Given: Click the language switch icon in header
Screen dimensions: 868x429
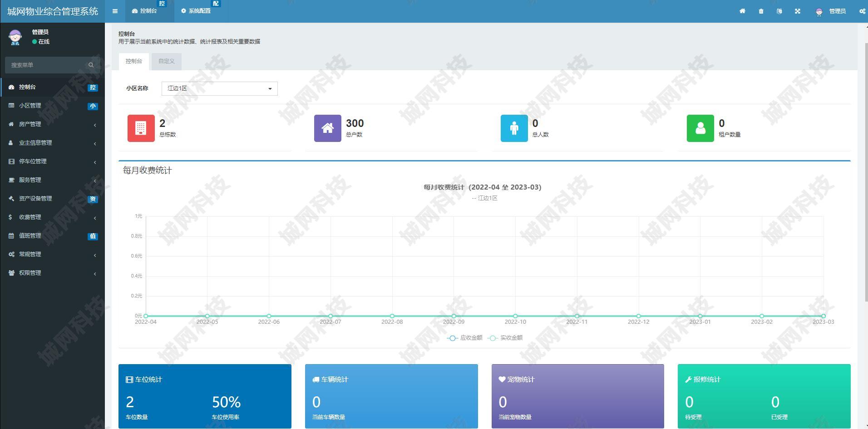Looking at the screenshot, I should [779, 11].
